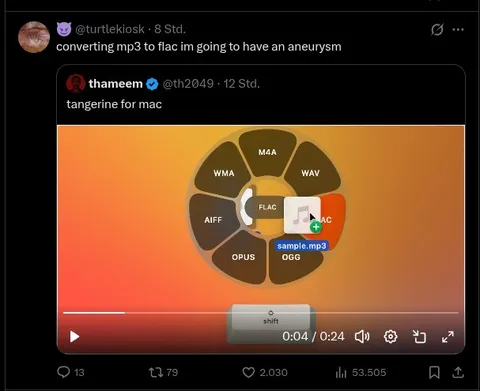The height and width of the screenshot is (391, 480).
Task: Open the @th2049 handle link
Action: click(x=188, y=84)
